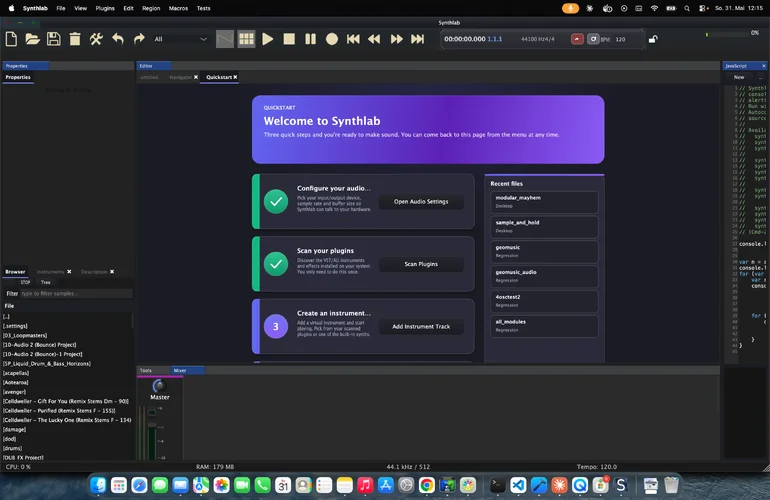770x500 pixels.
Task: Open the Plugins menu
Action: point(105,8)
